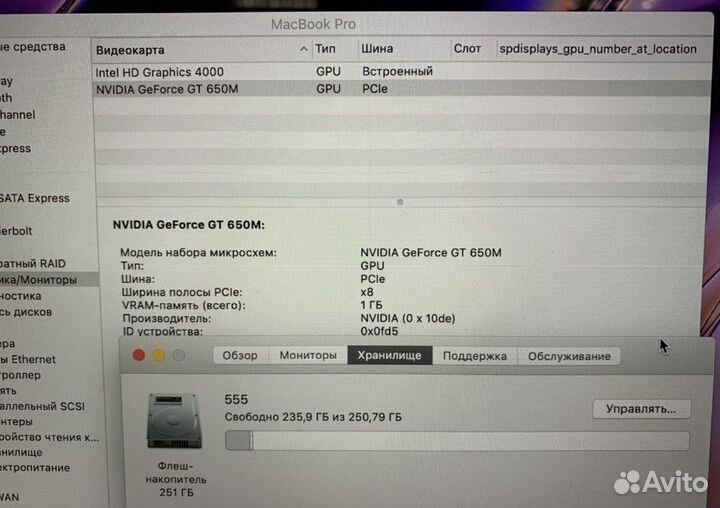This screenshot has height=508, width=720.
Task: Click the pane split divider handle dot
Action: point(400,202)
